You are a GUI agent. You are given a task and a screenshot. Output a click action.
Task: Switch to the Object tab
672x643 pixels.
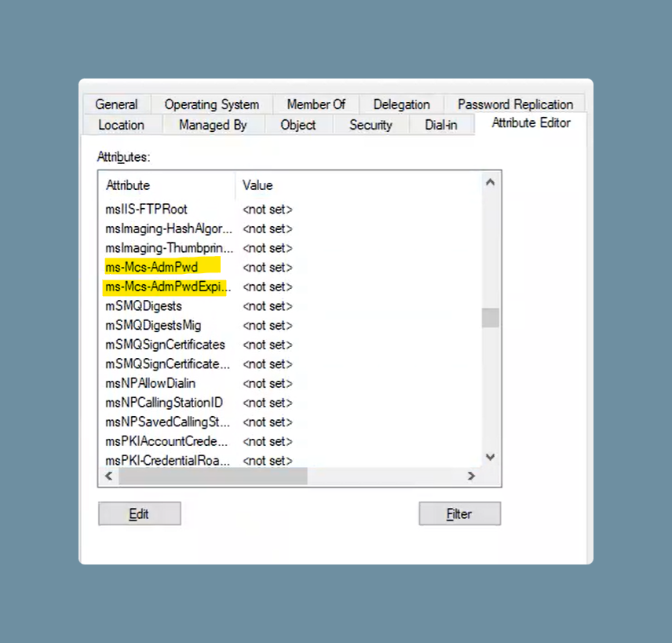[298, 125]
